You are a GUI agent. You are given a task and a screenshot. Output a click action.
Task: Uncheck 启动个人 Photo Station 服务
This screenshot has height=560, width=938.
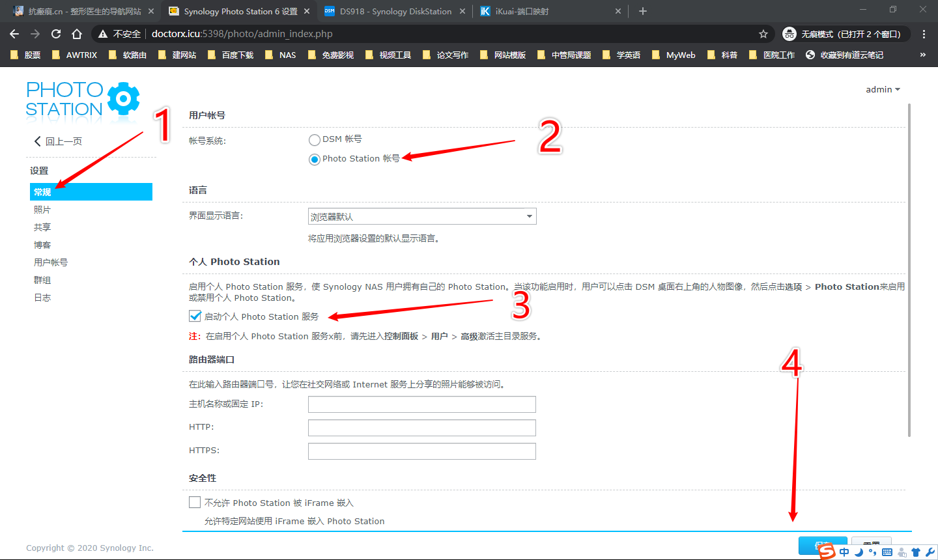point(195,316)
